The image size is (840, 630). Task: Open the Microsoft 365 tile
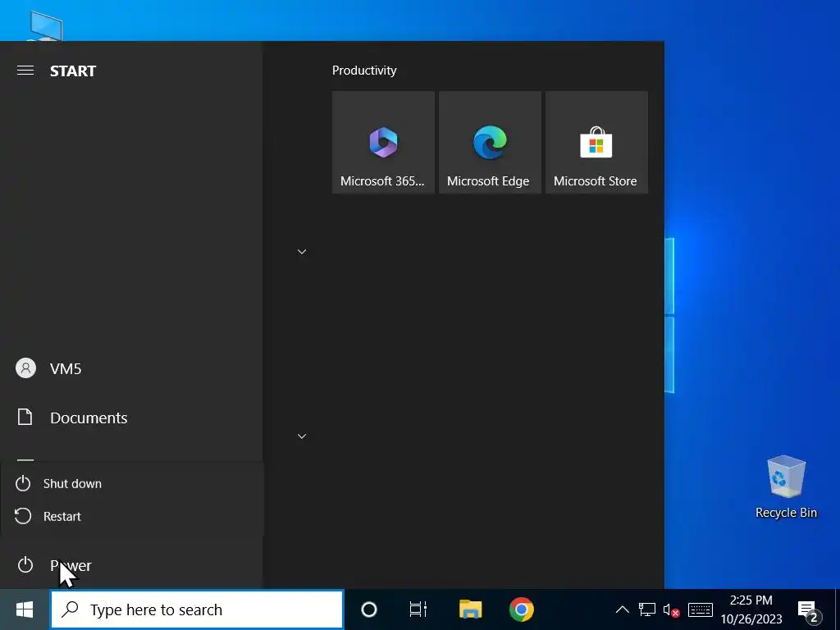(x=383, y=142)
